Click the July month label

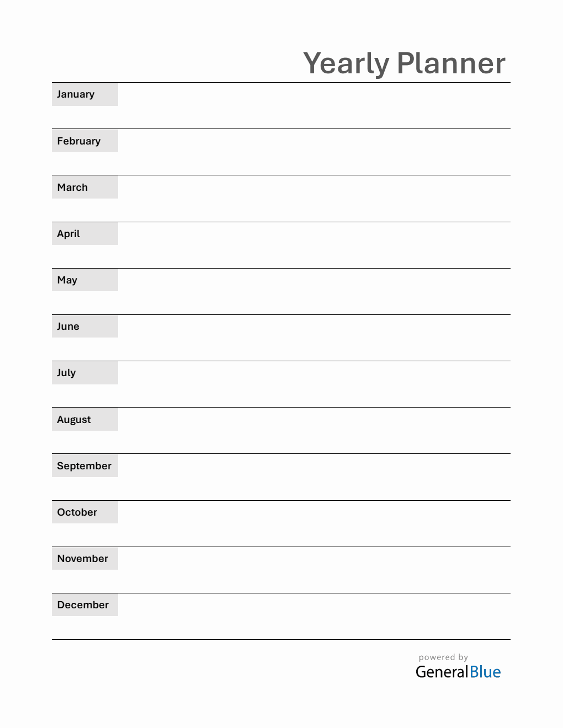(66, 373)
